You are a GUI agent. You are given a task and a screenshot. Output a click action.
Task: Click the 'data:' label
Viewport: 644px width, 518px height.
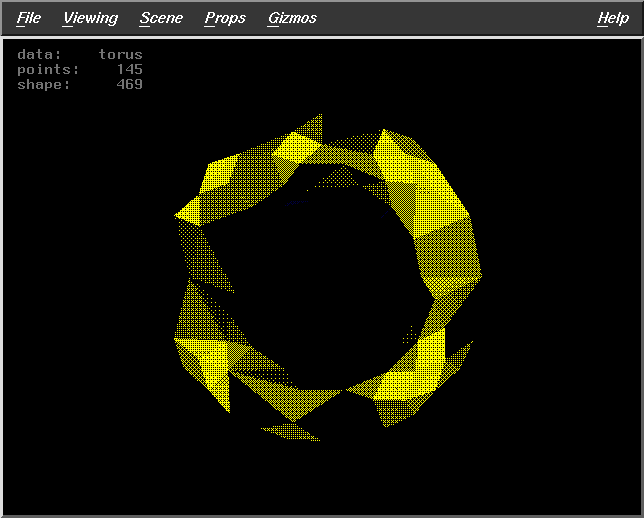(x=39, y=55)
